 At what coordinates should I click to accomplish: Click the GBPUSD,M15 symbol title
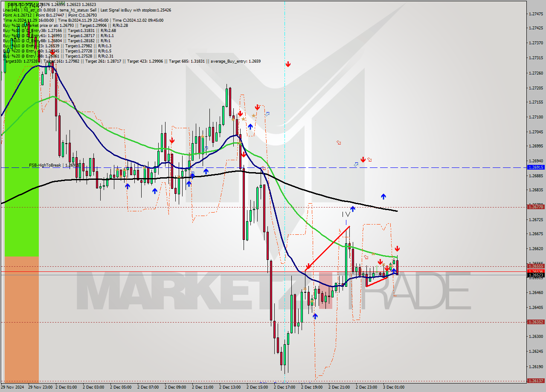pyautogui.click(x=20, y=4)
